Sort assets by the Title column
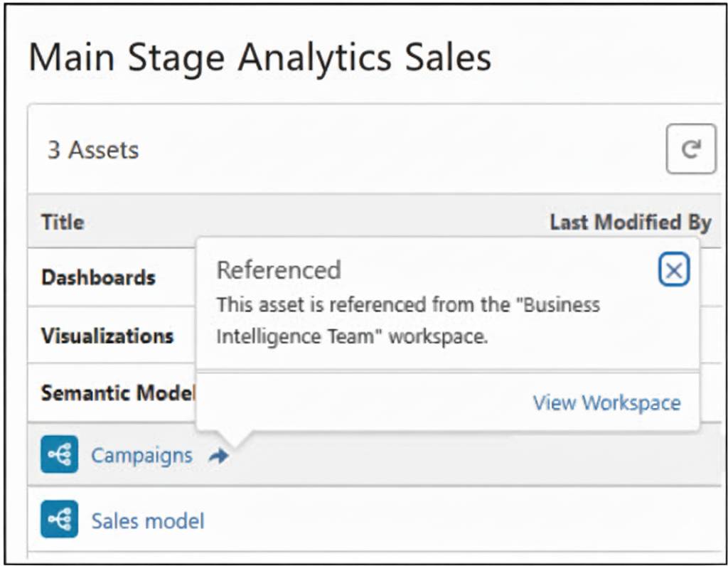 pos(61,222)
